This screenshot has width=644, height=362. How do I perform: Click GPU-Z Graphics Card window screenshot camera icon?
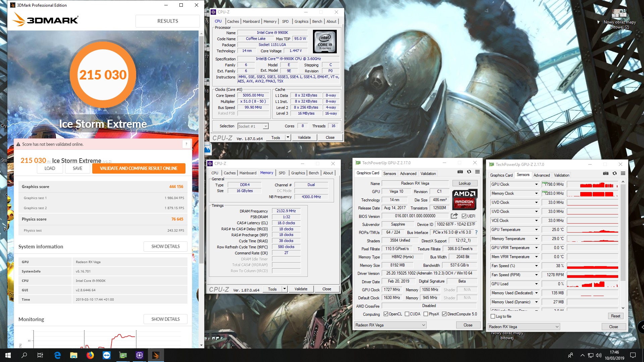tap(460, 172)
